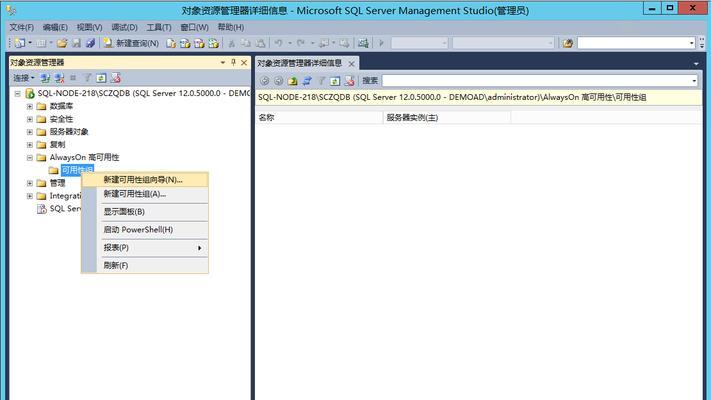Image resolution: width=711 pixels, height=400 pixels.
Task: Click the script/report icon in details toolbar
Action: pyautogui.click(x=350, y=81)
